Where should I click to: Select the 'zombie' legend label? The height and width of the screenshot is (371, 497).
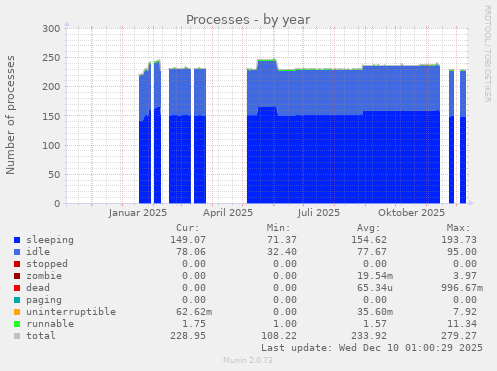[44, 276]
